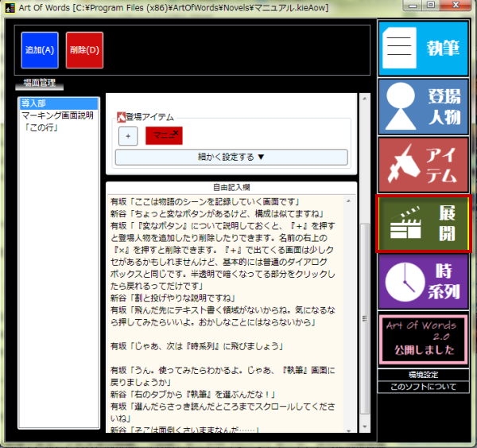Open the 執筆 writing panel

click(x=423, y=49)
